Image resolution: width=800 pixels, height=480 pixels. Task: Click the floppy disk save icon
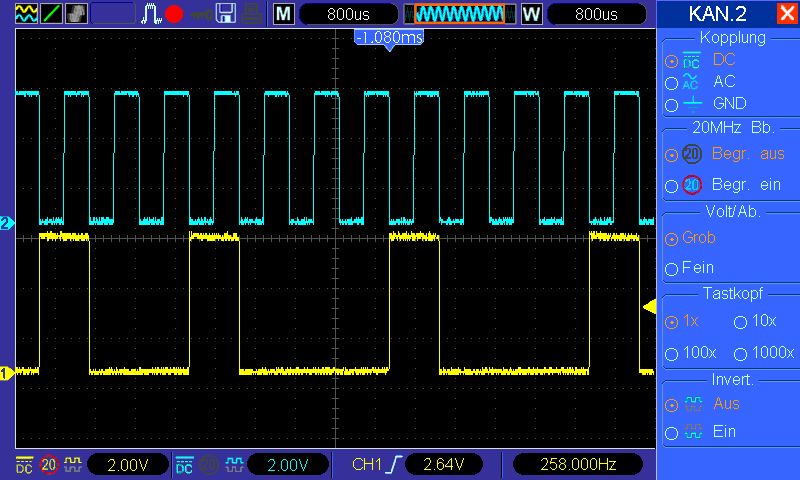pyautogui.click(x=226, y=14)
